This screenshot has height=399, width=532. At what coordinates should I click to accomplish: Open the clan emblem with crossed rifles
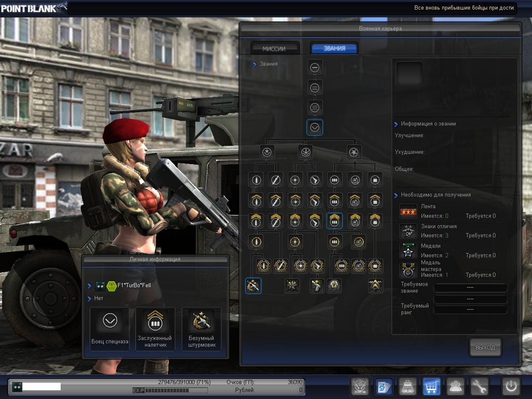[360, 387]
